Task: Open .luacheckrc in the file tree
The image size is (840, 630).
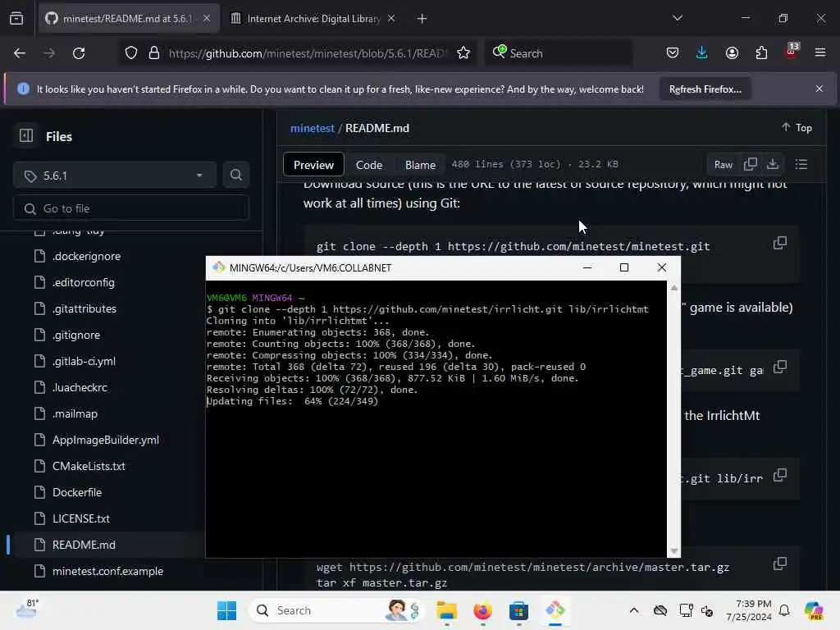Action: [x=80, y=387]
